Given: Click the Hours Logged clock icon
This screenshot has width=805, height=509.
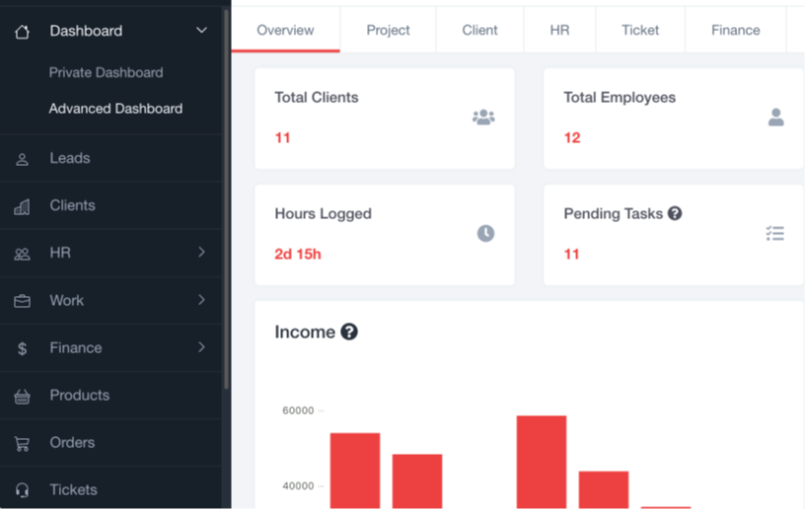Looking at the screenshot, I should (485, 233).
